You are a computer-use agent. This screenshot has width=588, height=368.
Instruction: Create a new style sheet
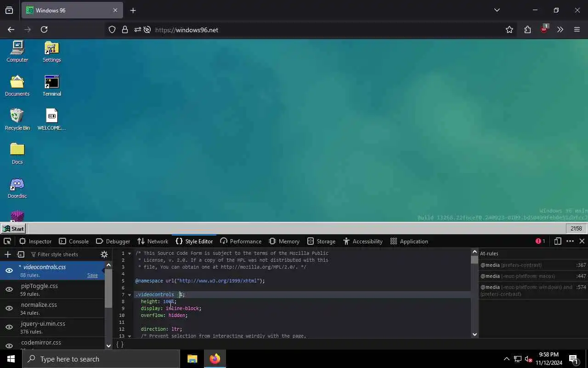pos(7,254)
